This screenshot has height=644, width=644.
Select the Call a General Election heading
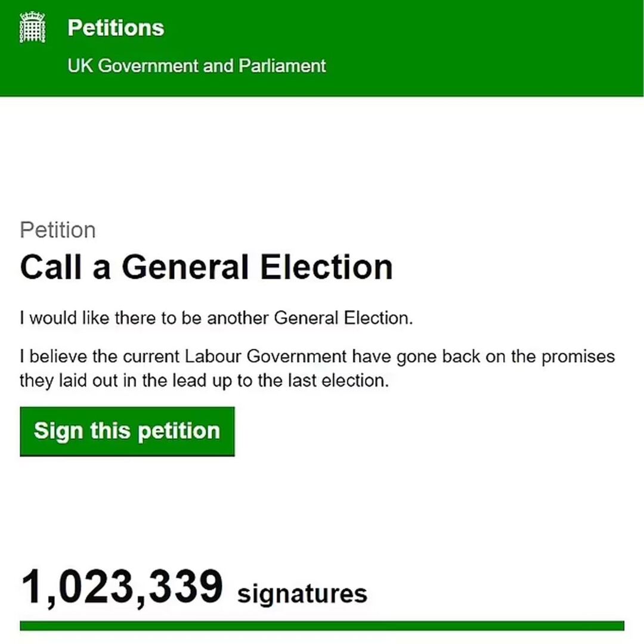(206, 267)
